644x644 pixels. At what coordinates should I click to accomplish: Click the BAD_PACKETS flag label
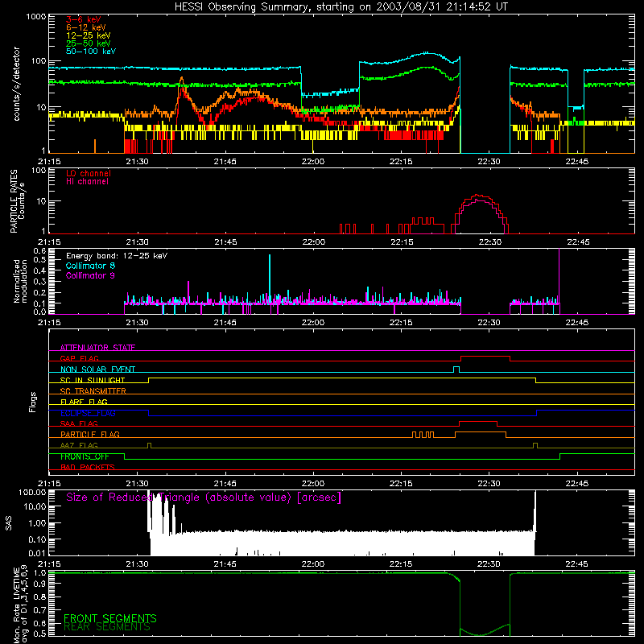(88, 467)
